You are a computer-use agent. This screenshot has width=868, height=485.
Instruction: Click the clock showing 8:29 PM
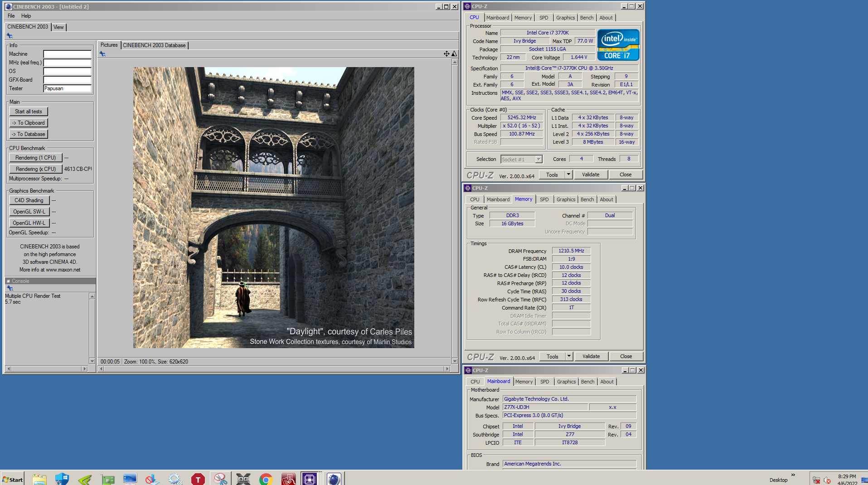(x=847, y=476)
